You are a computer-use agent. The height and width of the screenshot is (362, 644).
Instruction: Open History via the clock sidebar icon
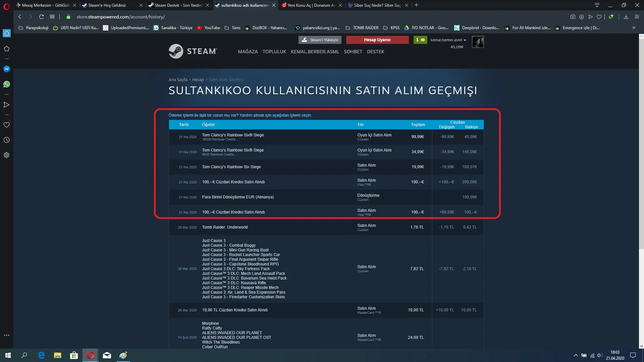(x=6, y=140)
